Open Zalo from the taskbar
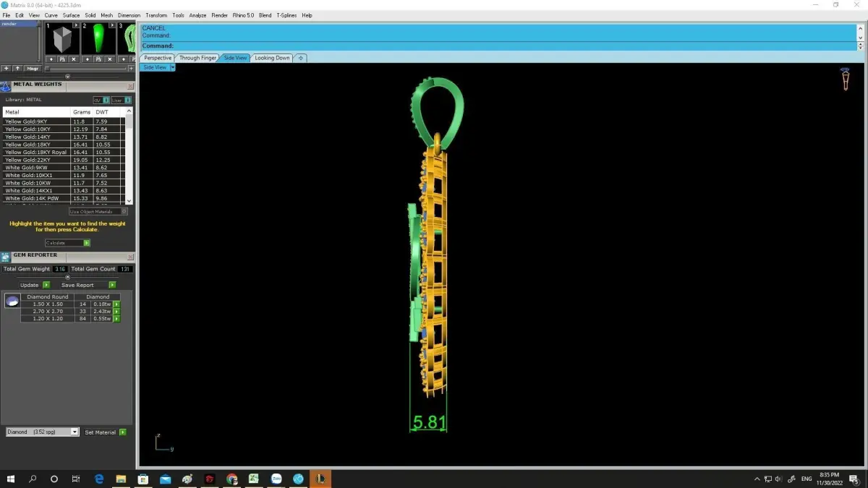The height and width of the screenshot is (488, 868). coord(276,479)
